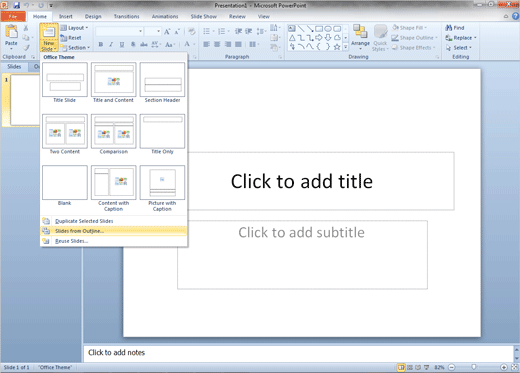Pick the Blank layout
This screenshot has height=373, width=520.
point(65,186)
